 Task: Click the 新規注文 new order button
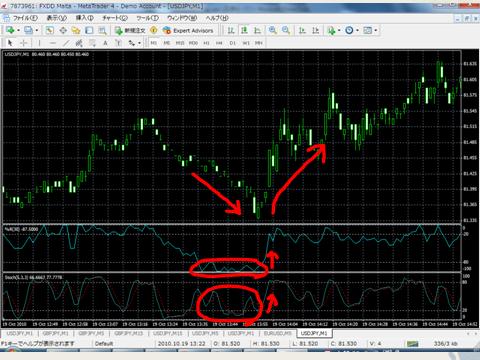(x=130, y=30)
